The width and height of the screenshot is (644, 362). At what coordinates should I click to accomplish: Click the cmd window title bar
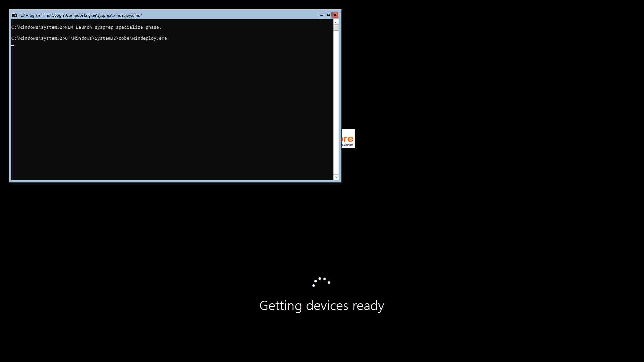[172, 15]
